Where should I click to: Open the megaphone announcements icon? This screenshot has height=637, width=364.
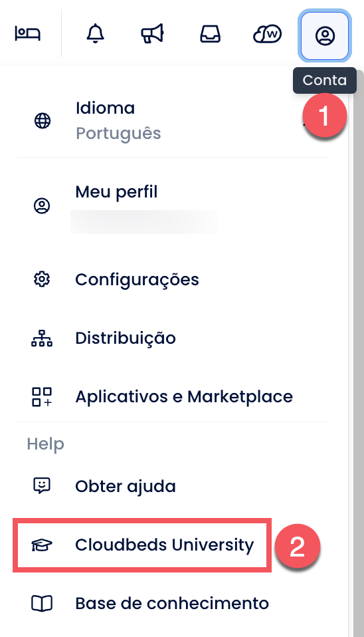pos(152,34)
